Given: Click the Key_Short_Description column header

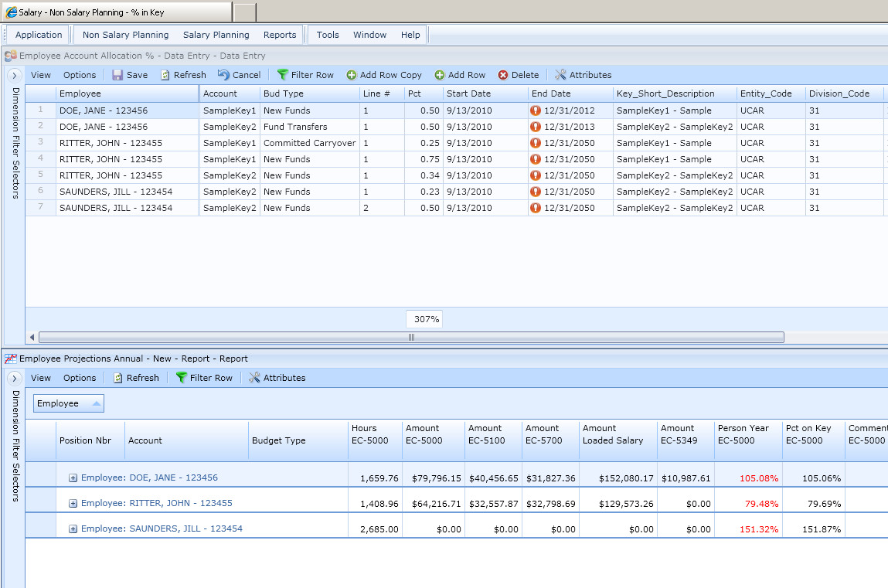Looking at the screenshot, I should tap(675, 93).
